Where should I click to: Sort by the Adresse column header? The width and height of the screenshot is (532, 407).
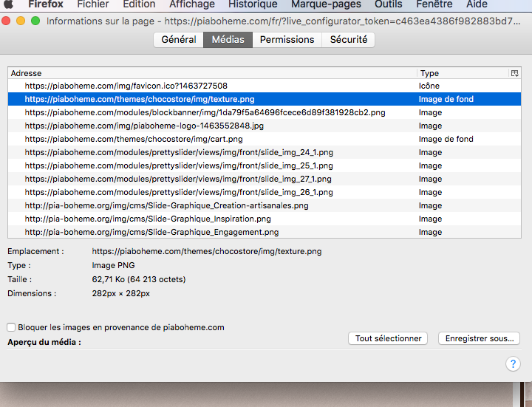212,73
